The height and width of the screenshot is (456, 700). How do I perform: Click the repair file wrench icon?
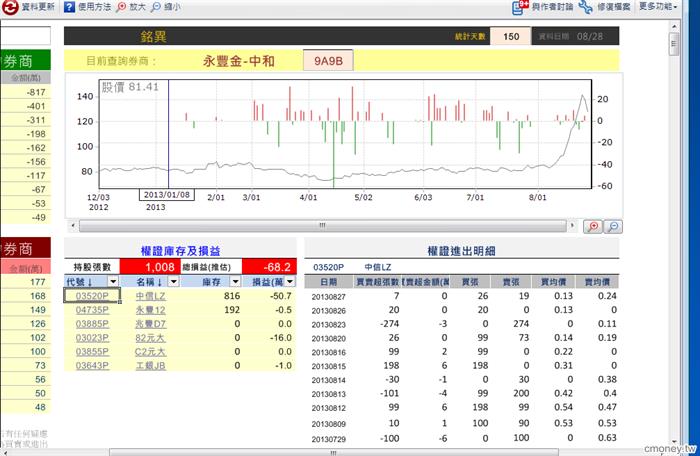point(585,7)
